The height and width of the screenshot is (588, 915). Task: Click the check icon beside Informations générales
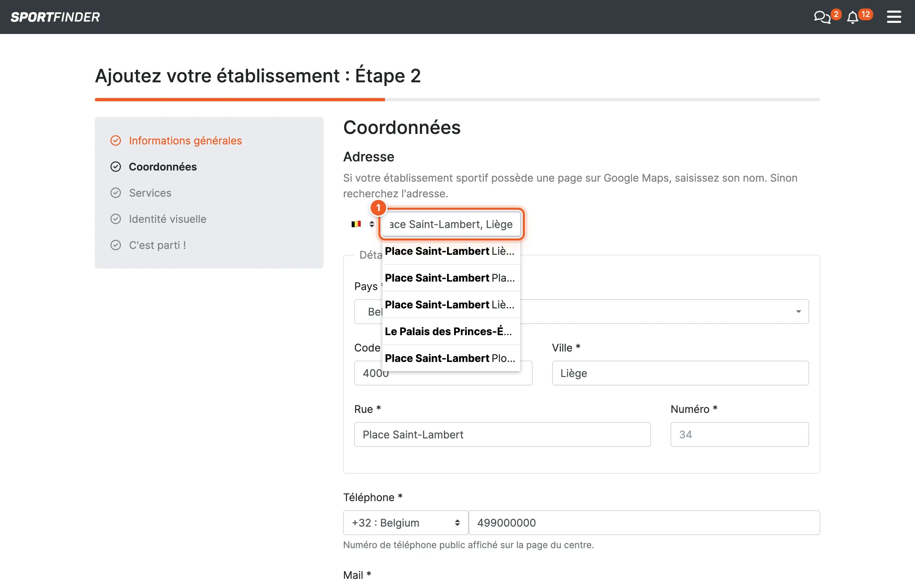point(115,140)
